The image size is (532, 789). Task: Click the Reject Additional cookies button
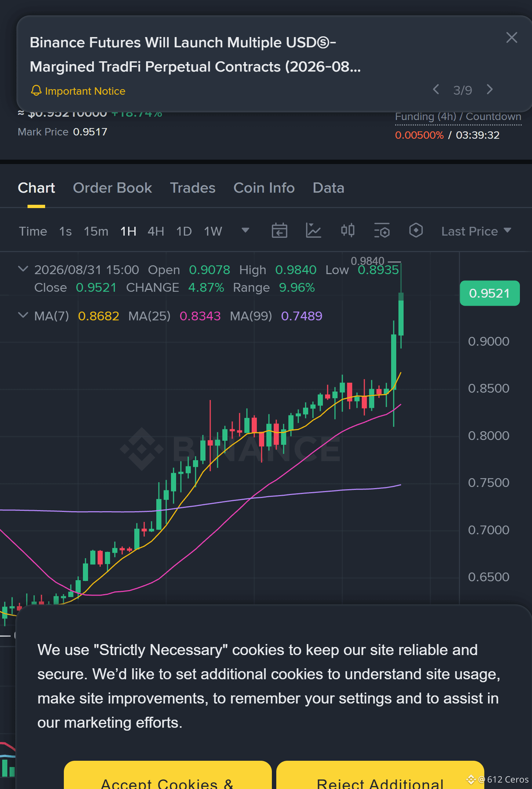tap(380, 775)
